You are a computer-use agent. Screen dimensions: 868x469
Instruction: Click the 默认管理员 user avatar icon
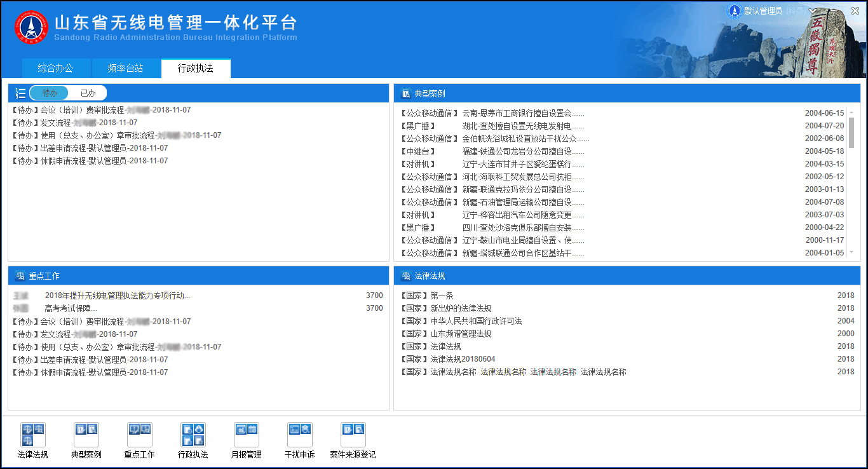click(734, 11)
